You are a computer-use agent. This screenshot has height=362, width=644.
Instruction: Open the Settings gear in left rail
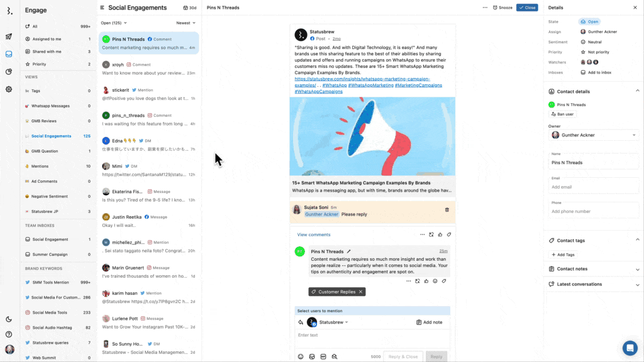(9, 89)
